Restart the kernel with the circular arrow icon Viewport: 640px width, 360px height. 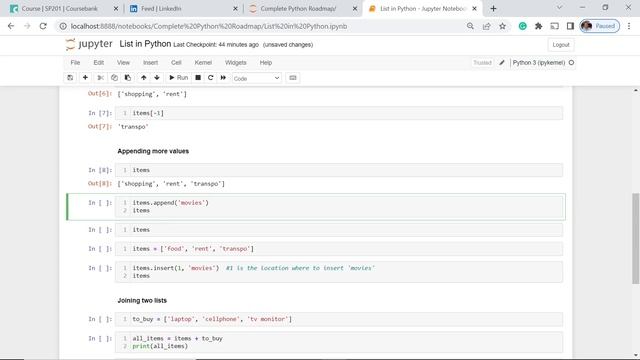[x=211, y=78]
